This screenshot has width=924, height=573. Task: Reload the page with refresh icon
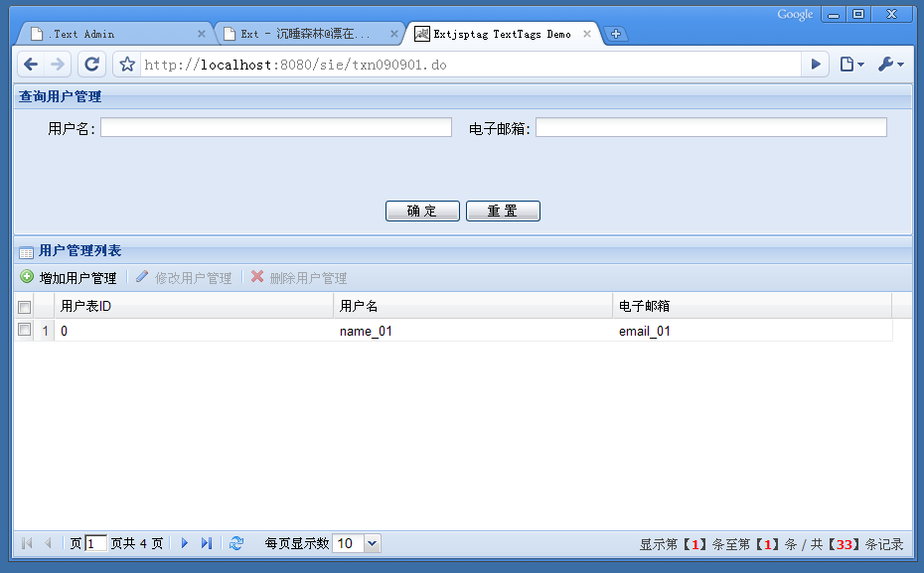click(x=92, y=65)
